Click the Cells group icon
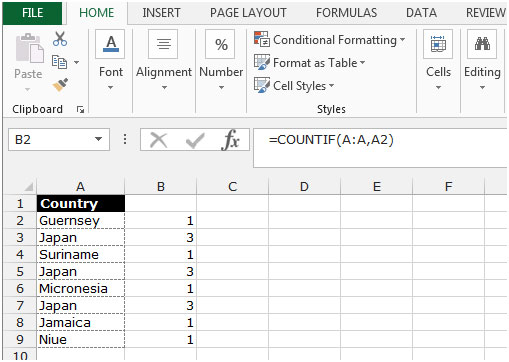The image size is (509, 362). (438, 44)
